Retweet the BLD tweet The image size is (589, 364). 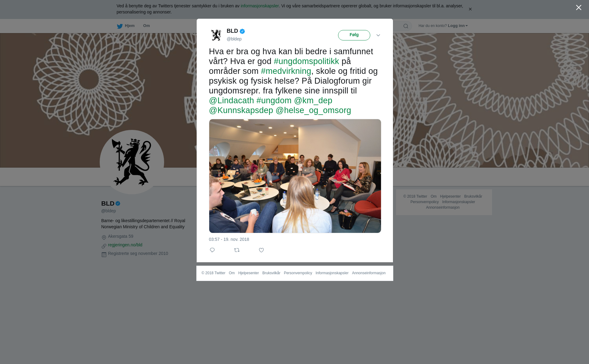[x=237, y=250]
